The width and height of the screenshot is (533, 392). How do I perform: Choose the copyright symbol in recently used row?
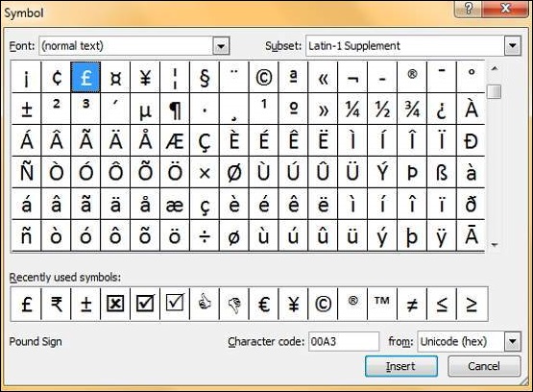[323, 304]
